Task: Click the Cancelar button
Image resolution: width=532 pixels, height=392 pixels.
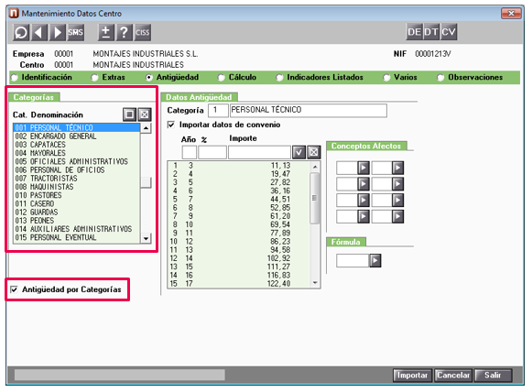Action: [x=453, y=376]
